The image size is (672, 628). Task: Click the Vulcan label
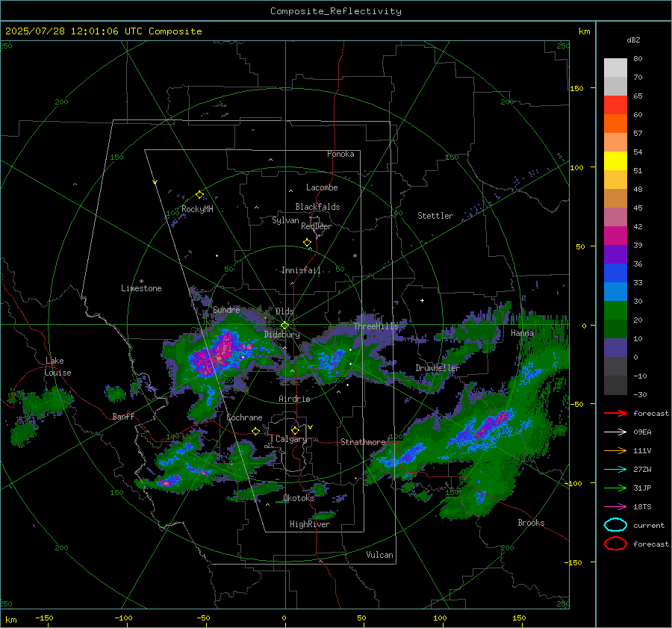click(379, 555)
